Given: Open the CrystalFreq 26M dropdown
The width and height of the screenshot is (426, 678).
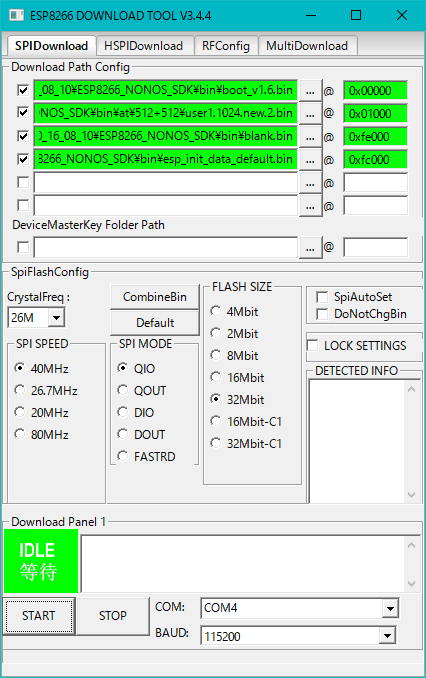Looking at the screenshot, I should click(x=56, y=318).
